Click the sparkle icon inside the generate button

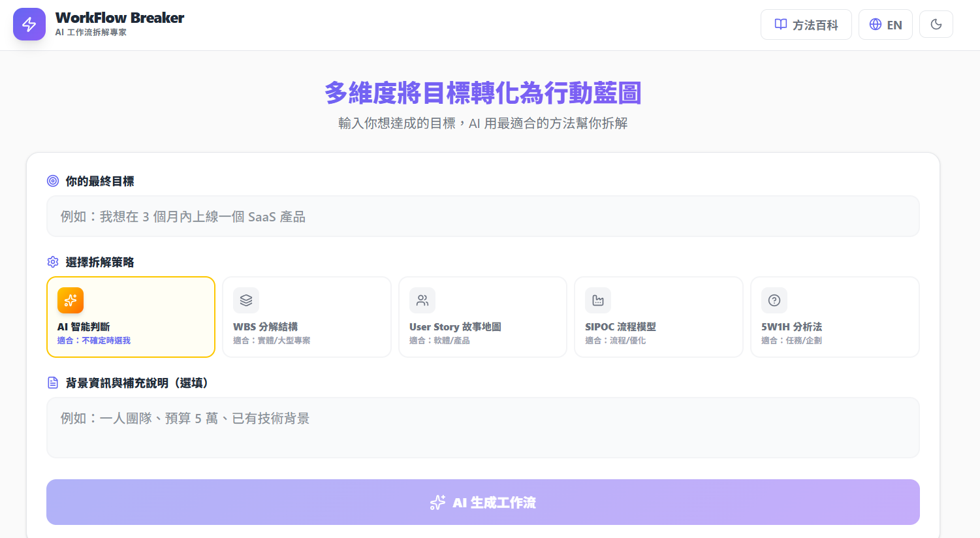[436, 502]
